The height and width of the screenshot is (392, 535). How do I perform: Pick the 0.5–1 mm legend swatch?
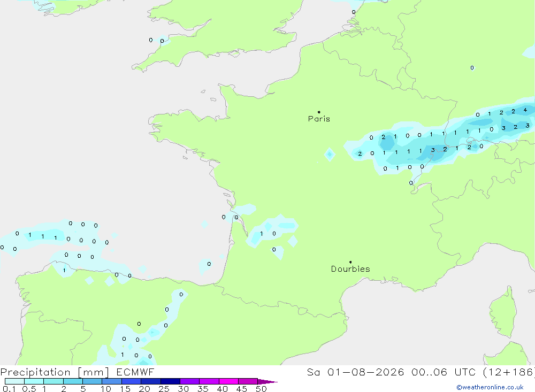[x=34, y=381]
